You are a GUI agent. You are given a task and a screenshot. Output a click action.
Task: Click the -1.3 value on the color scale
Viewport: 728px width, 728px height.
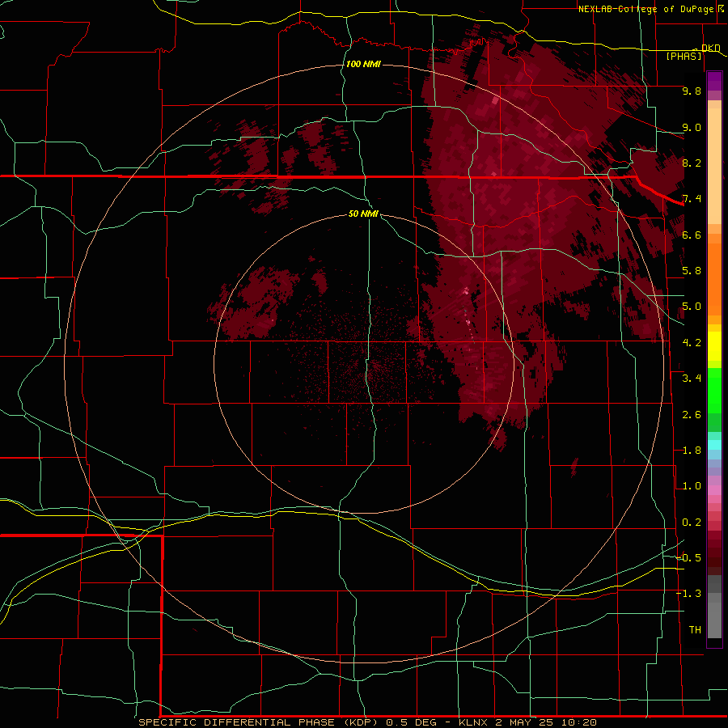(689, 594)
